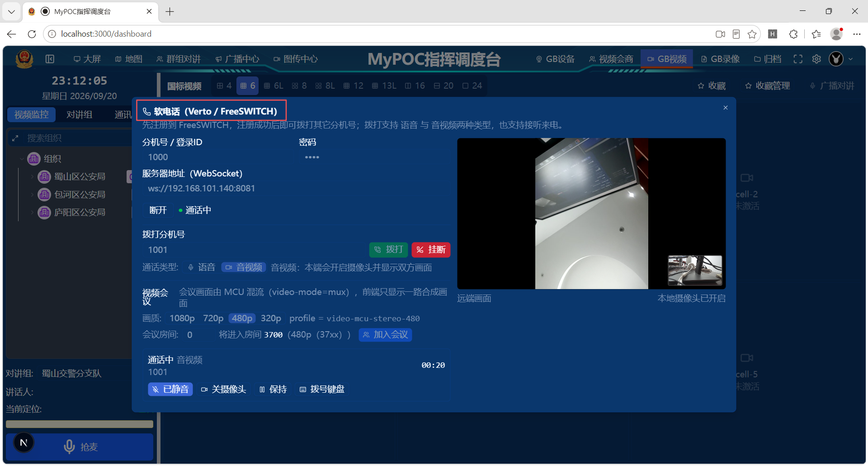This screenshot has width=868, height=466.
Task: Close the softphone dialog
Action: (726, 108)
